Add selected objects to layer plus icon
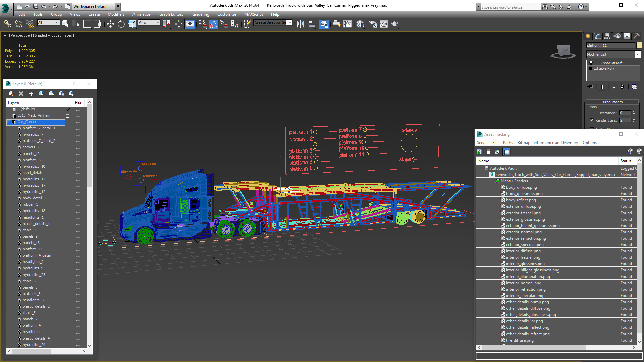The width and height of the screenshot is (644, 362). point(31,94)
